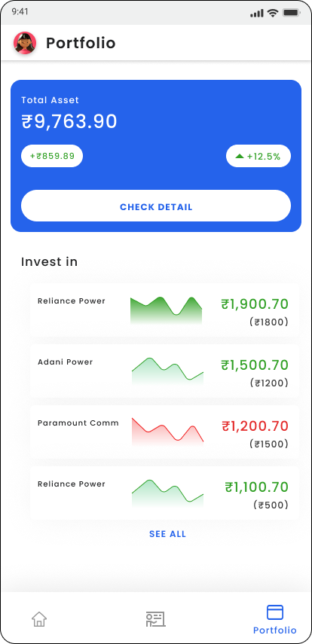312x644 pixels.
Task: Select the +₹859.89 gain badge
Action: 52,156
